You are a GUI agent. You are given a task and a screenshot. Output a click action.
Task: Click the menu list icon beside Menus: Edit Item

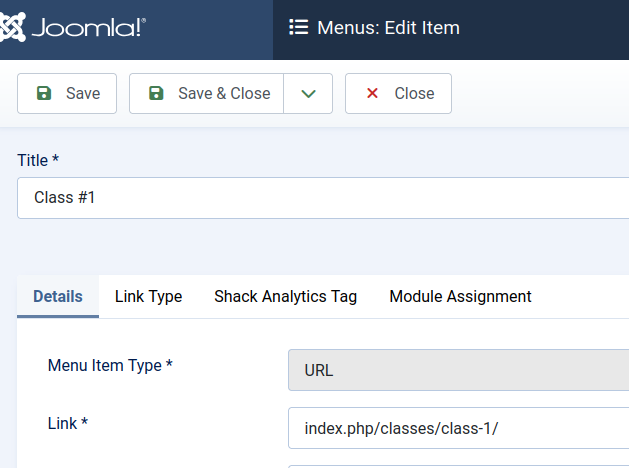point(299,28)
